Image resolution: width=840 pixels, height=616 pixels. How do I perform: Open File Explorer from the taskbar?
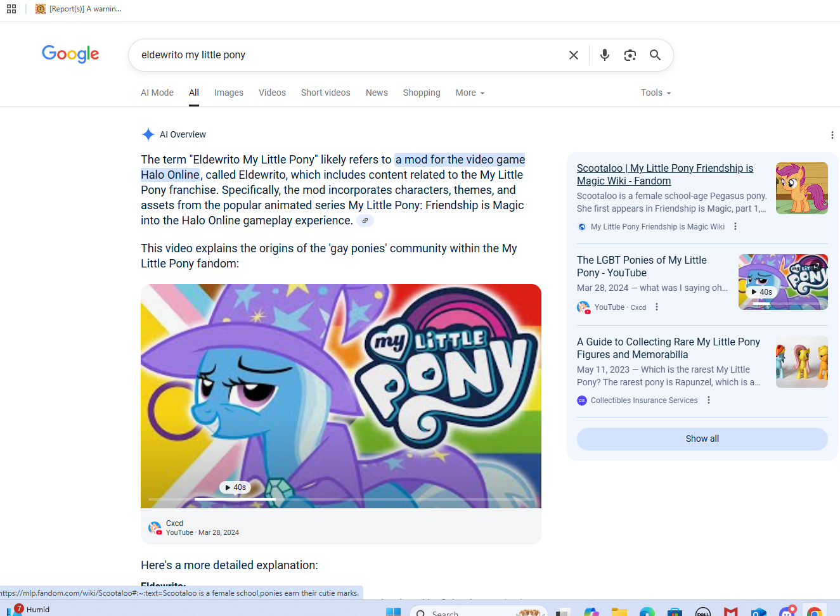(619, 612)
